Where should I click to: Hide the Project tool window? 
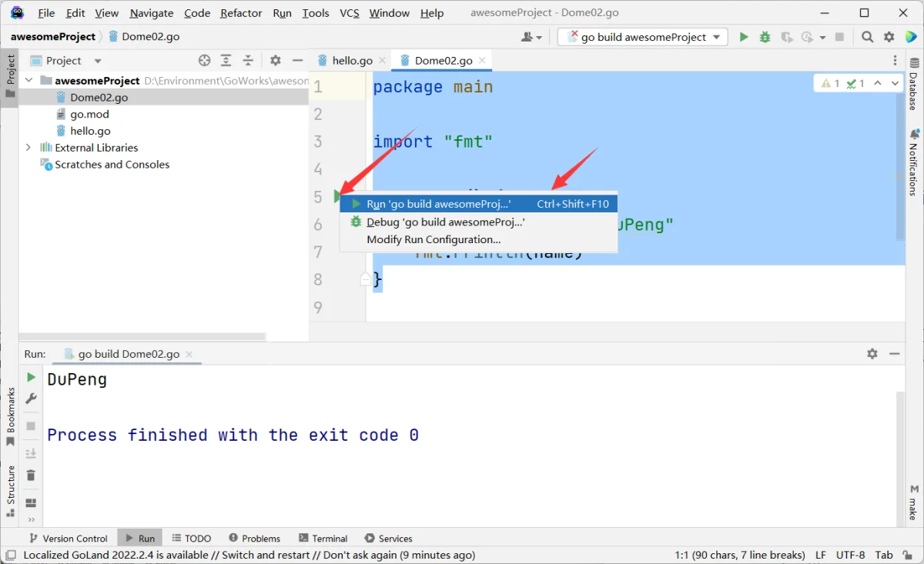[298, 61]
